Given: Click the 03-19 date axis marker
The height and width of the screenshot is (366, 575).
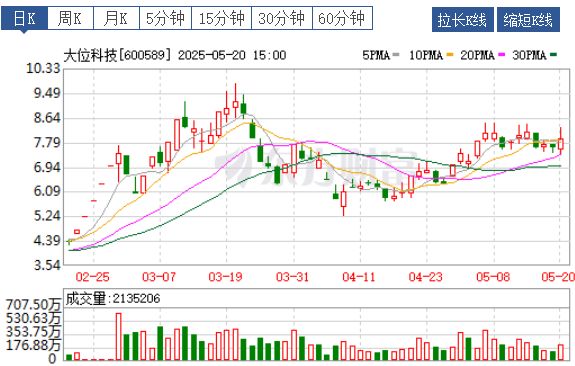Looking at the screenshot, I should [x=225, y=277].
